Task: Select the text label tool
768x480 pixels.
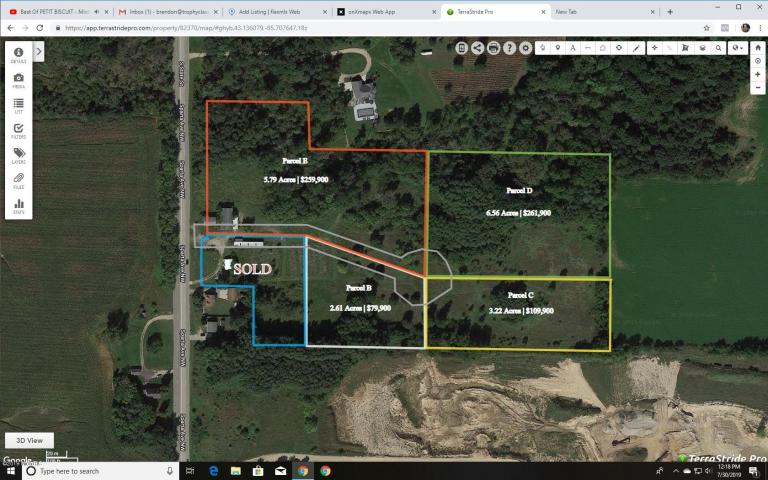Action: 572,47
